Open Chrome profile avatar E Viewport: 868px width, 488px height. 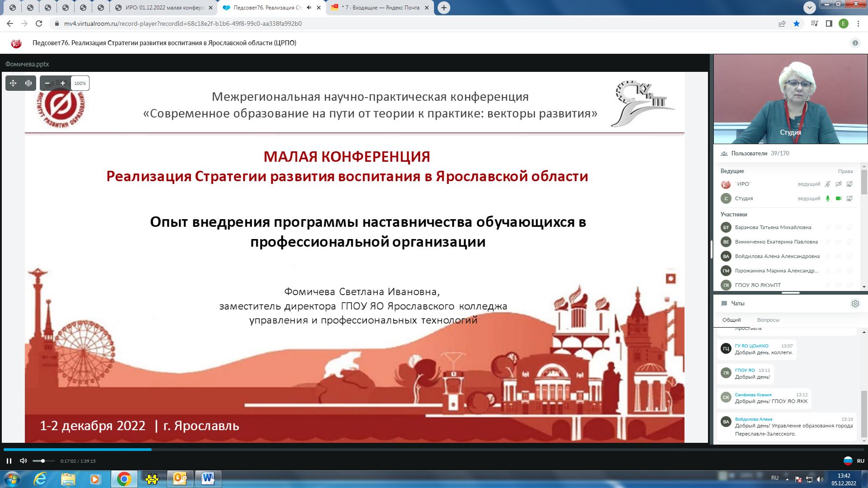(844, 23)
